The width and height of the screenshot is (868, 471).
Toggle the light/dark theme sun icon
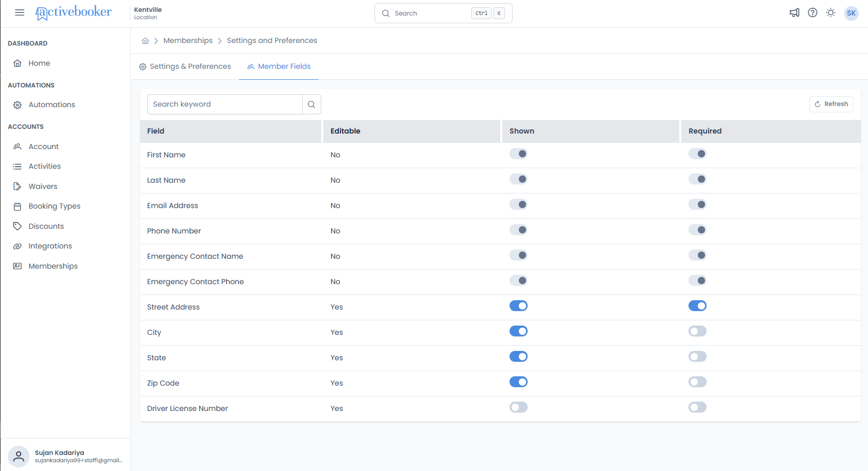click(831, 13)
